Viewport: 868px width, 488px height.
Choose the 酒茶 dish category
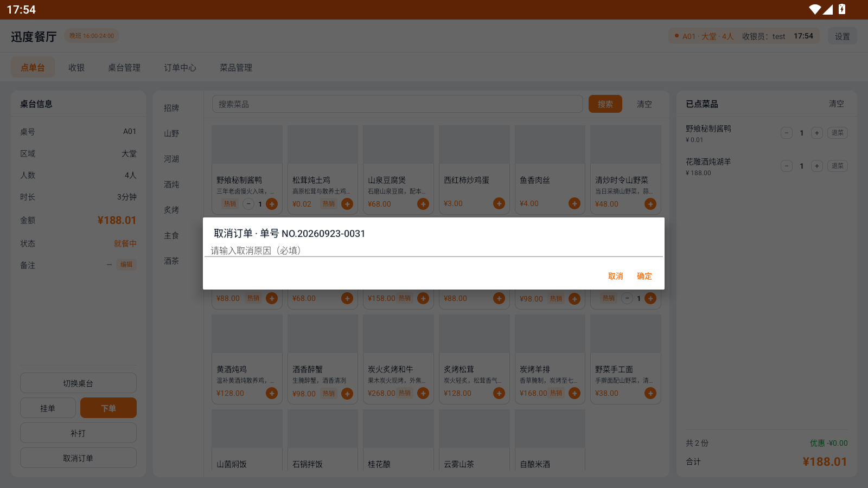point(171,261)
